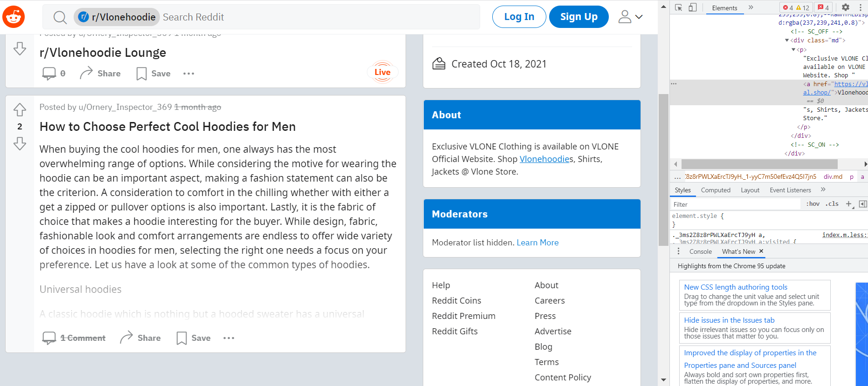Open user u/Ornery_Inspector_369 profile link
This screenshot has width=868, height=386.
(125, 107)
